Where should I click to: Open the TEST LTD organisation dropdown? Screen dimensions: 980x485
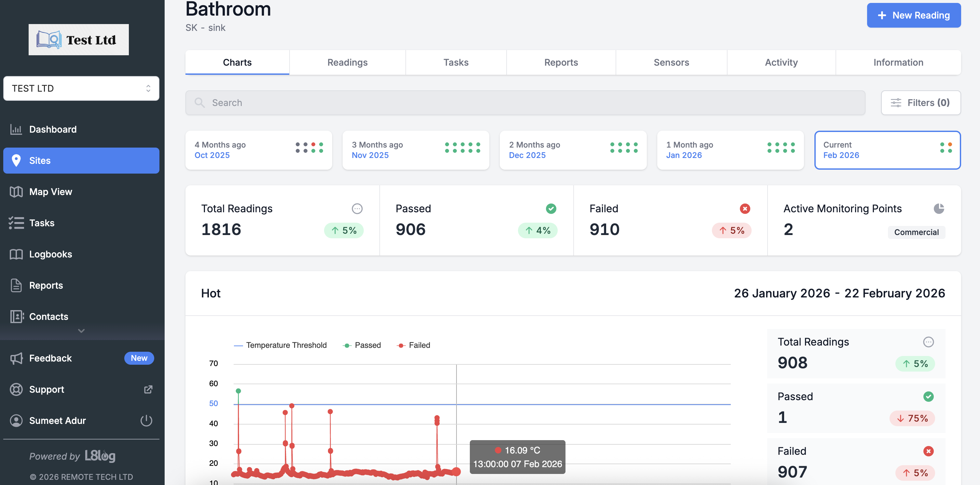click(81, 88)
